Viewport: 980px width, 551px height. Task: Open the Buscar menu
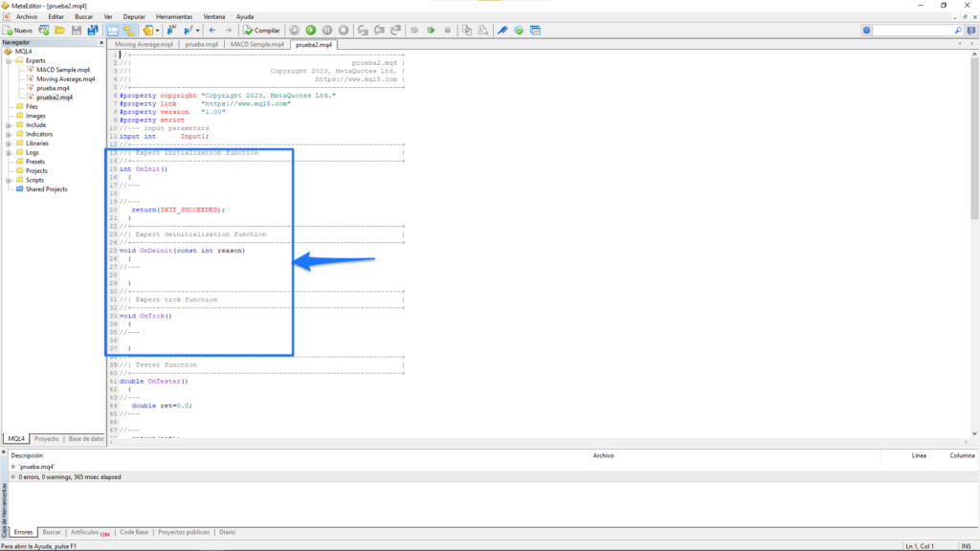click(x=84, y=17)
